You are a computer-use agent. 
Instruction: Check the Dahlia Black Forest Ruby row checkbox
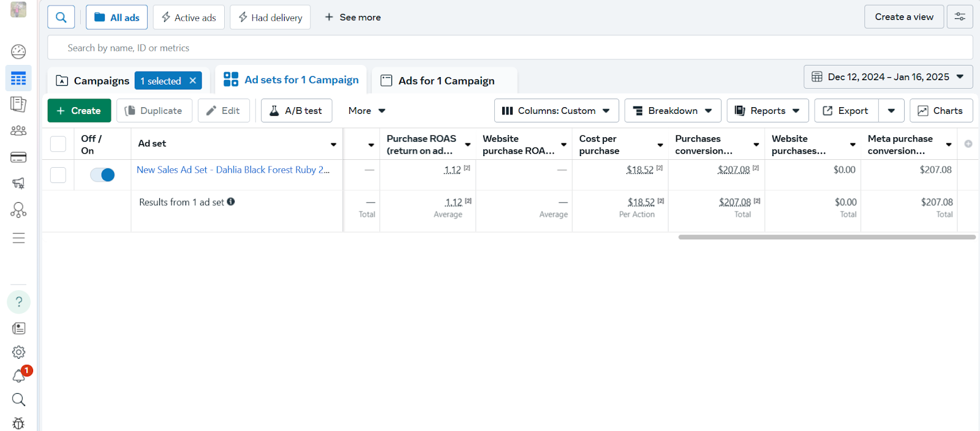point(58,175)
